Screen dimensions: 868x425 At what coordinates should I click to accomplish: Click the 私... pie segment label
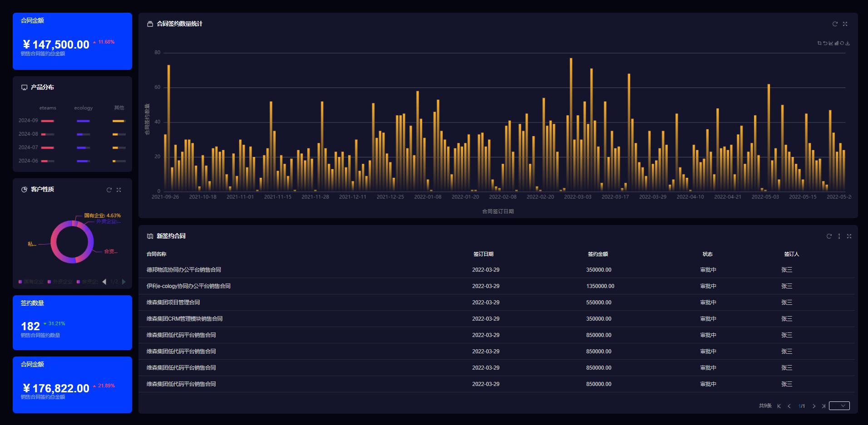coord(32,244)
